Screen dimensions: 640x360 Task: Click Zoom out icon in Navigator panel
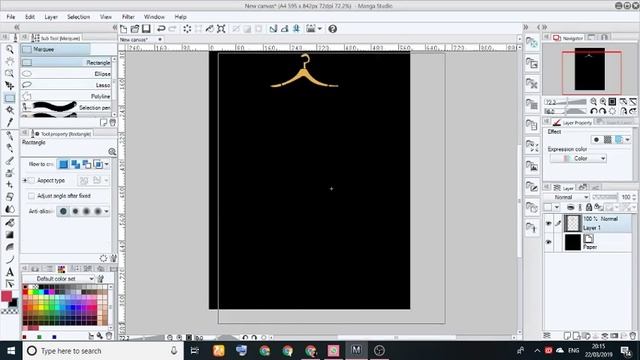(x=593, y=102)
